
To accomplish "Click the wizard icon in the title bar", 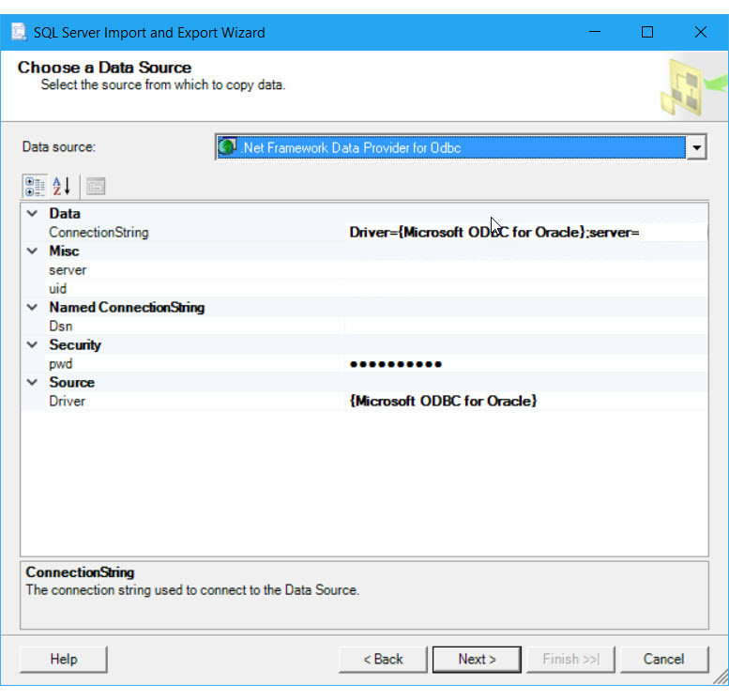I will pyautogui.click(x=19, y=32).
